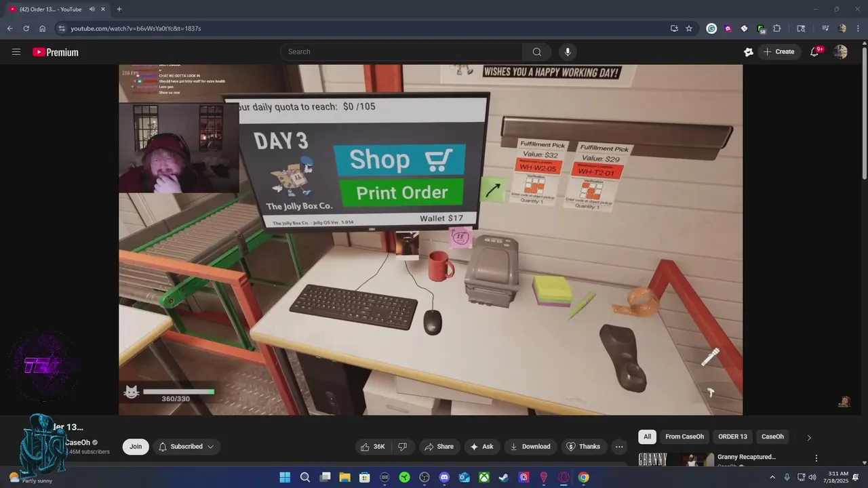Viewport: 868px width, 488px height.
Task: Open the Subscribed notification dropdown
Action: tap(186, 447)
